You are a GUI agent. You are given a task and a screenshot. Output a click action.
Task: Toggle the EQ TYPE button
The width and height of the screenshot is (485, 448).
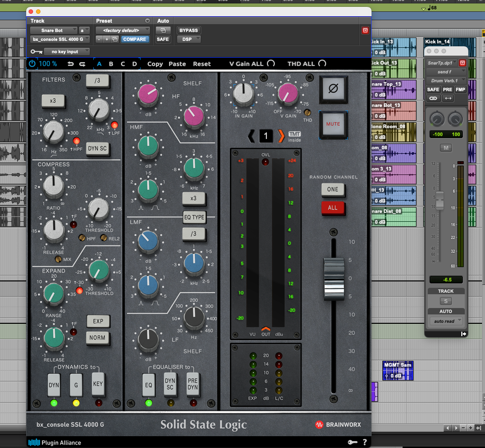tap(194, 217)
